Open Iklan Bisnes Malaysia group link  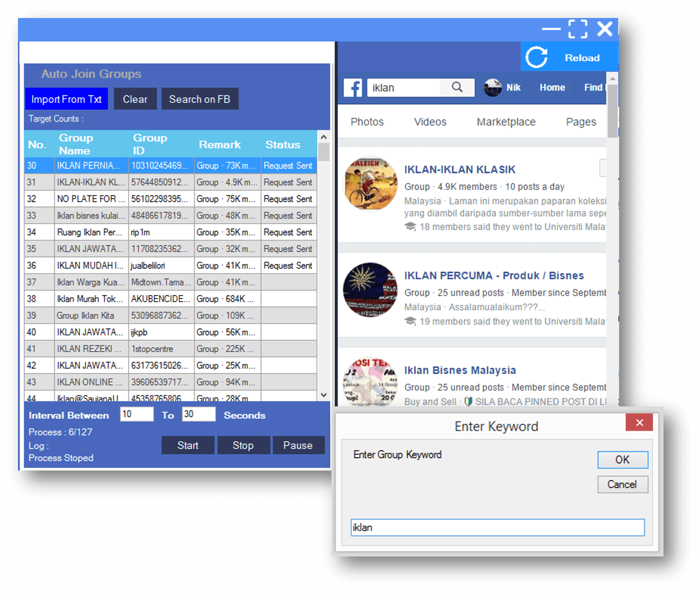click(x=460, y=370)
